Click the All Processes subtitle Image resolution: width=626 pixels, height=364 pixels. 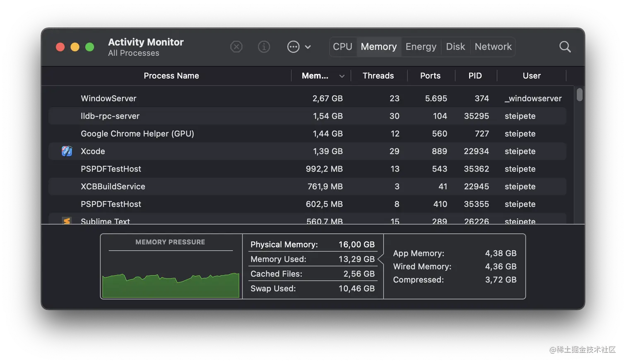[134, 53]
